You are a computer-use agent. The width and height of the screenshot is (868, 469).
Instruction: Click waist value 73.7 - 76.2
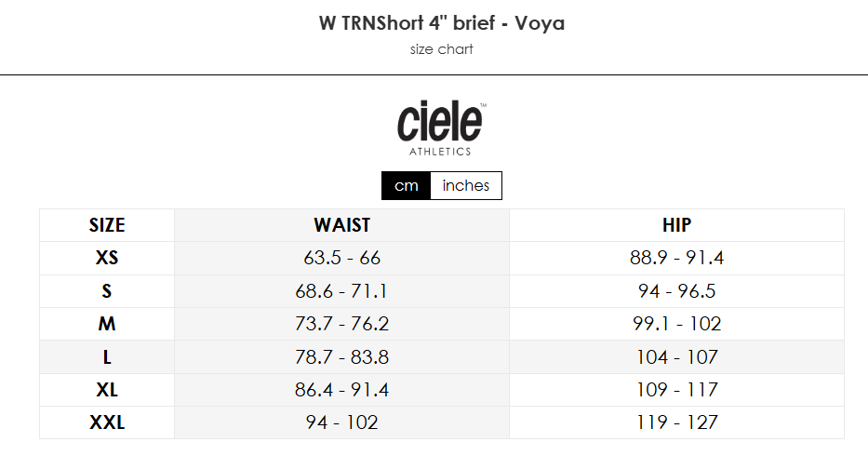[x=341, y=324]
